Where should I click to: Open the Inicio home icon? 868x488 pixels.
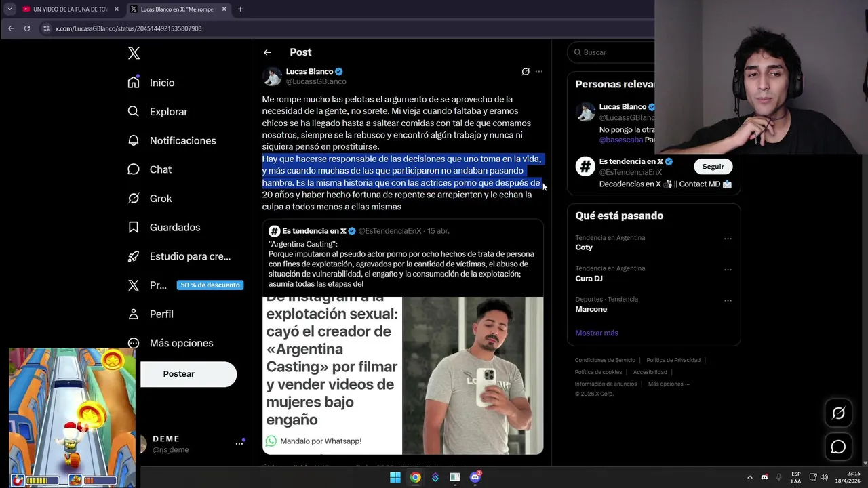click(x=134, y=82)
